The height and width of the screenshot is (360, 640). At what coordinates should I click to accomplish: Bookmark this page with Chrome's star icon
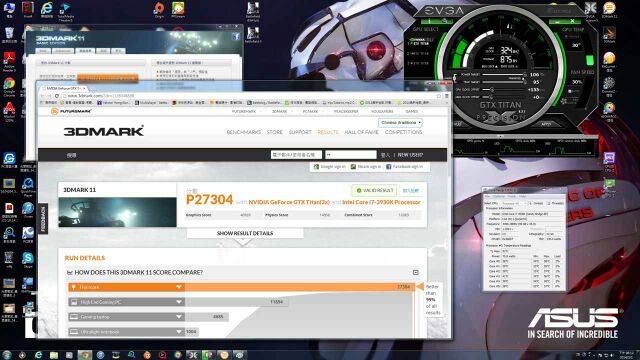pos(439,96)
